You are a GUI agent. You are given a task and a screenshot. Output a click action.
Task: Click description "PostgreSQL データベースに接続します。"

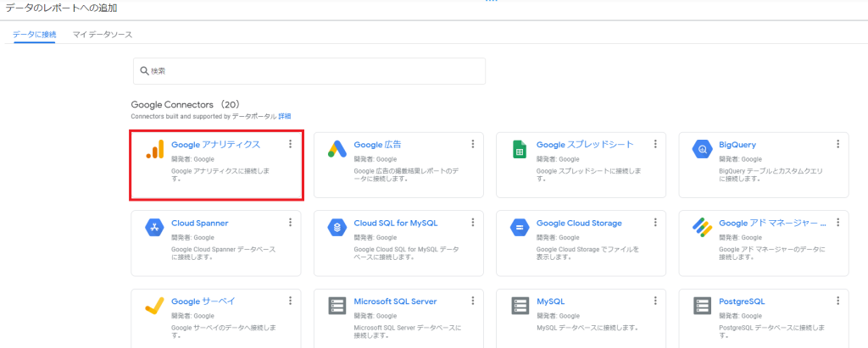pyautogui.click(x=772, y=331)
